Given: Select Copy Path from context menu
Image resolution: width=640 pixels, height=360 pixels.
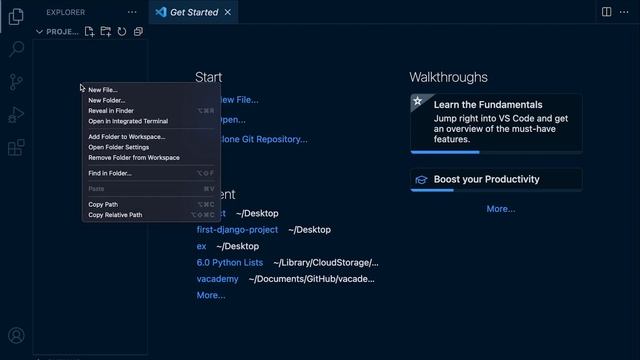Looking at the screenshot, I should click(x=151, y=204).
